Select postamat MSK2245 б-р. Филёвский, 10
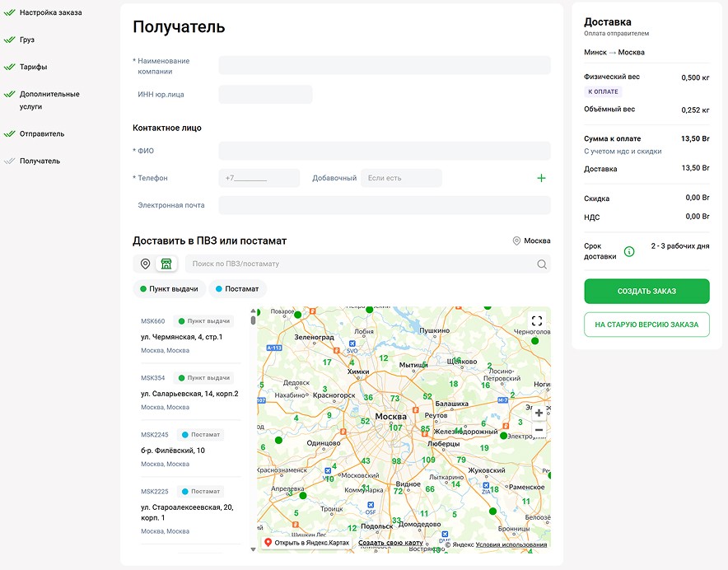The width and height of the screenshot is (728, 570). 190,449
